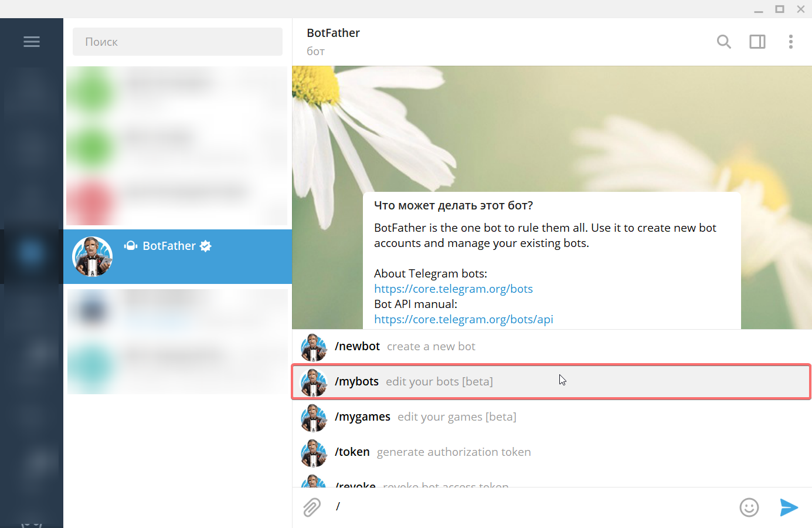Click the "About Telegram bots:" text line
Viewport: 812px width, 528px height.
pyautogui.click(x=430, y=273)
